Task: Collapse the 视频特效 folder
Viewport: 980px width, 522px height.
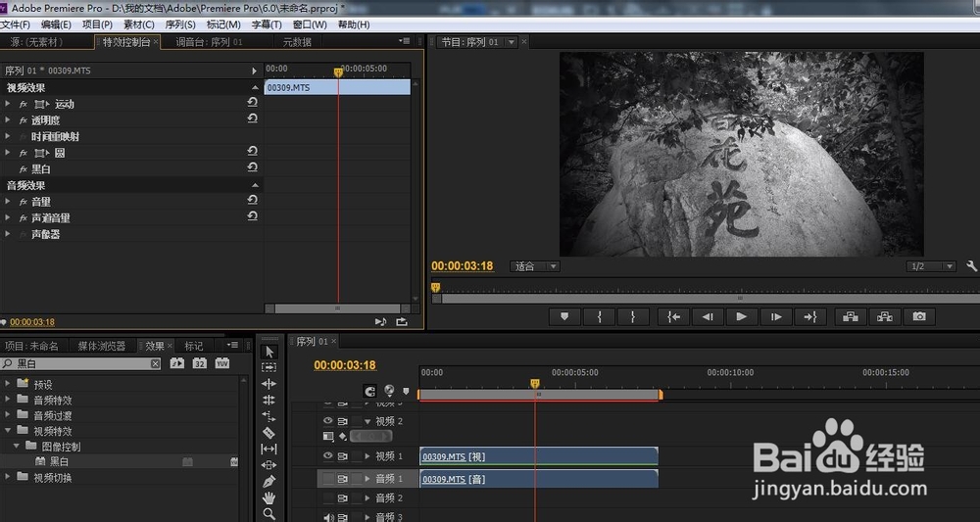Action: 8,430
